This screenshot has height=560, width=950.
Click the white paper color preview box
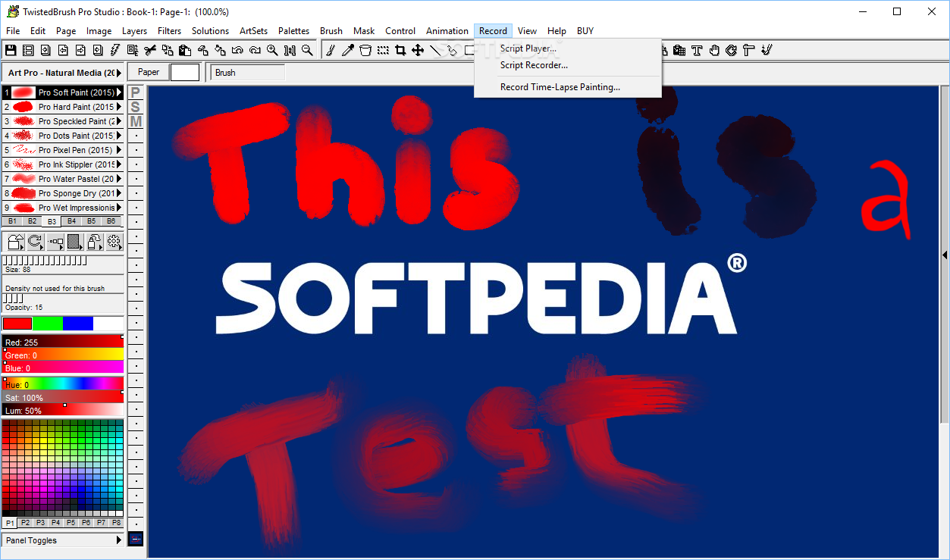185,72
